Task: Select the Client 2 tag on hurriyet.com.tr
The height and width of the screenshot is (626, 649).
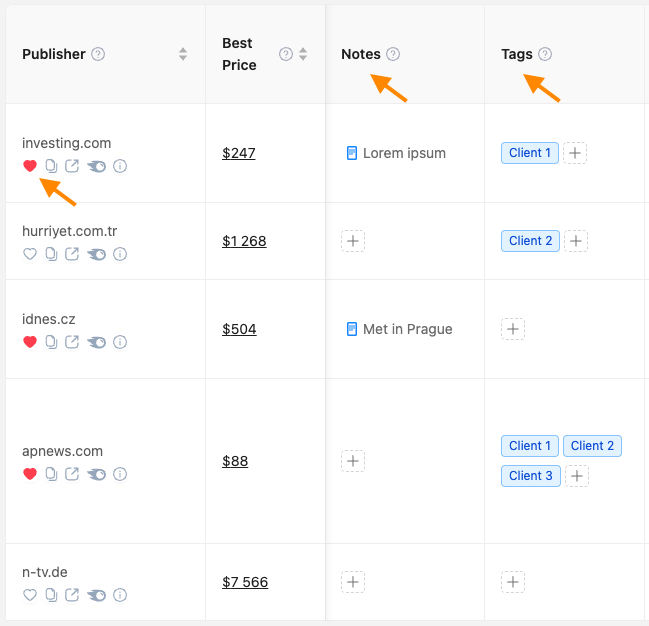Action: (x=530, y=241)
